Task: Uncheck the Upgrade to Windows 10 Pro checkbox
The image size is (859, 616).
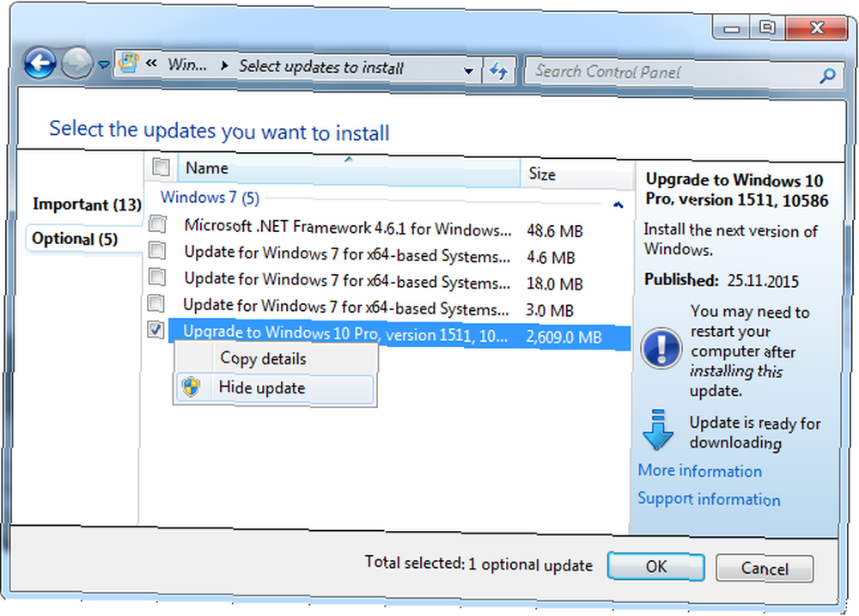Action: point(155,329)
